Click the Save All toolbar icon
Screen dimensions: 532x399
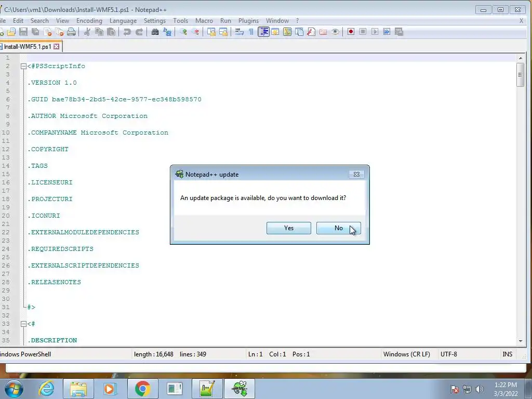35,32
